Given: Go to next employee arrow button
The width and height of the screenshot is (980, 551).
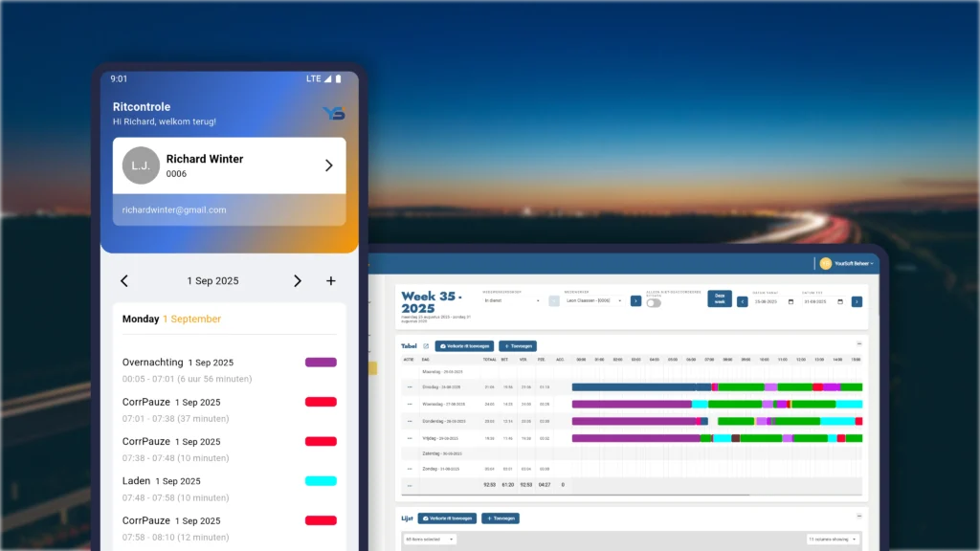Looking at the screenshot, I should (x=635, y=300).
